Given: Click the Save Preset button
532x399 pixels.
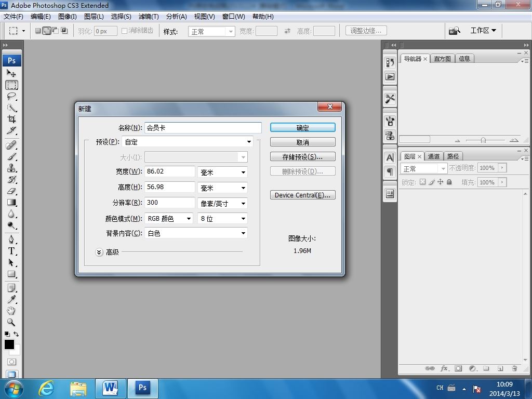Looking at the screenshot, I should [x=303, y=157].
